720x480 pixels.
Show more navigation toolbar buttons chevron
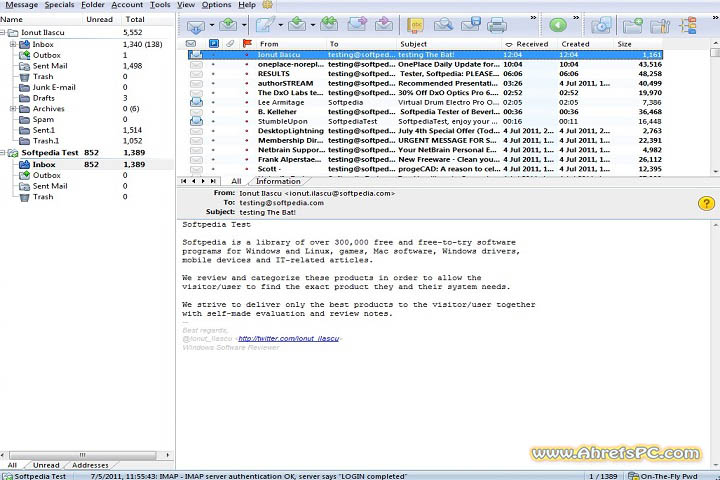point(576,18)
